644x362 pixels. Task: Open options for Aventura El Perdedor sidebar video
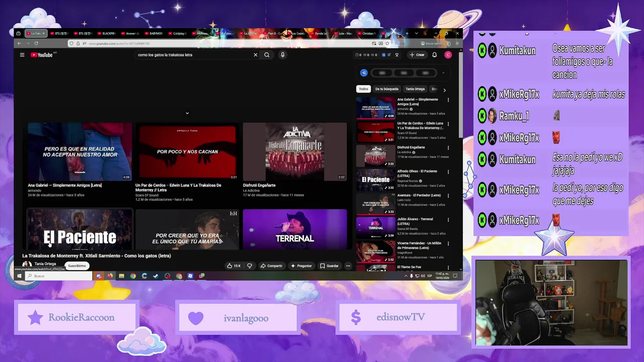(448, 196)
